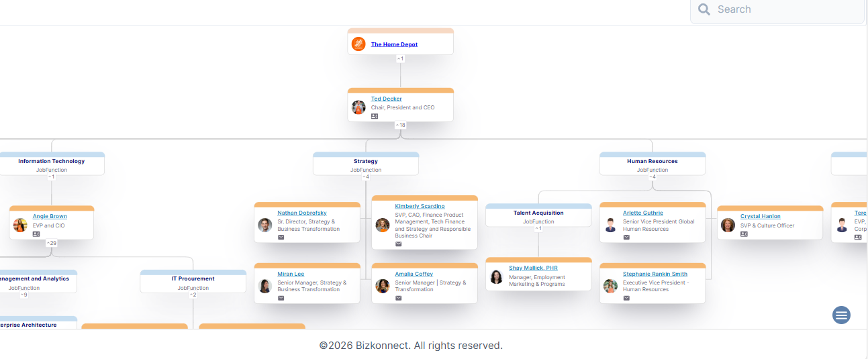Open Arlette Guthrie profile link

pos(642,213)
